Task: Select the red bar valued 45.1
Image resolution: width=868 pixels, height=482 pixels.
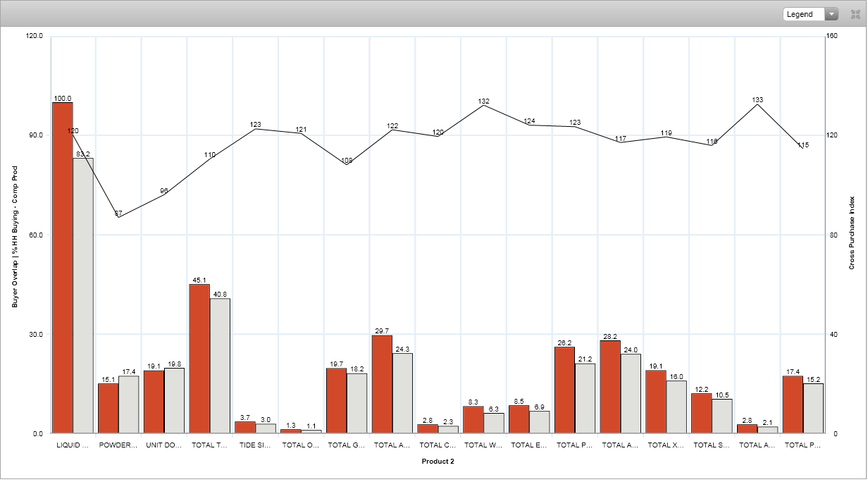Action: pos(199,358)
